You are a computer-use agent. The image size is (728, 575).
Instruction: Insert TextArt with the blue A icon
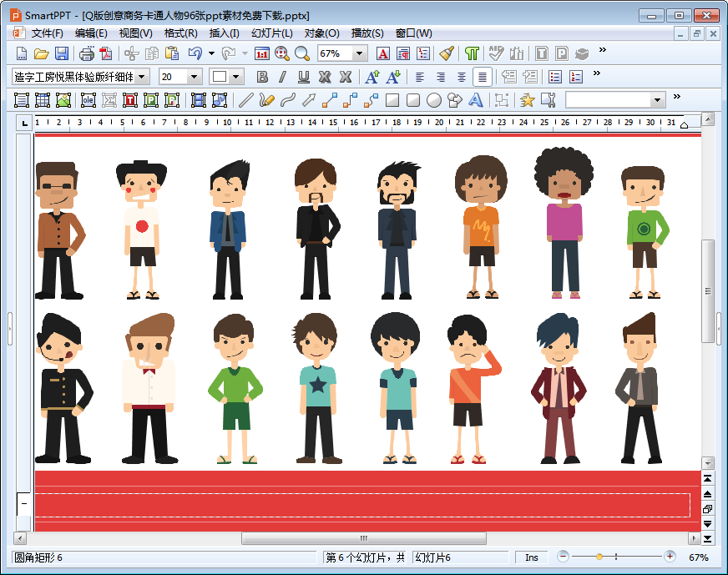pos(475,100)
